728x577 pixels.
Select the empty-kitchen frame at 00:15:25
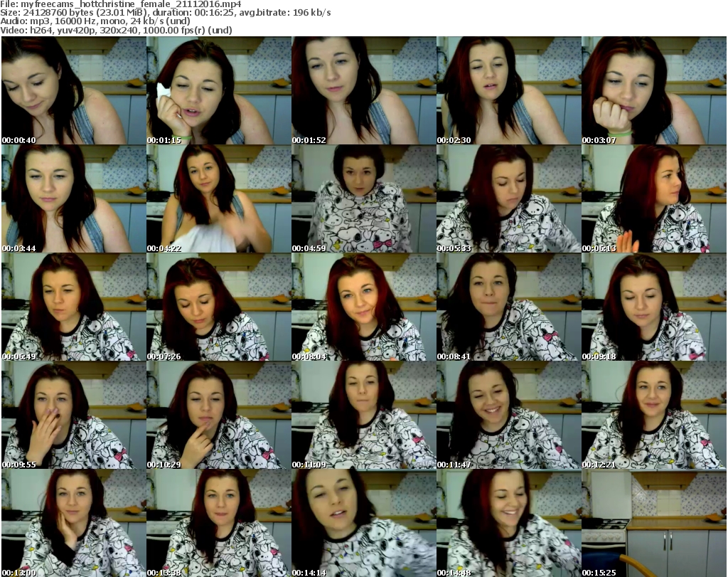tap(654, 523)
